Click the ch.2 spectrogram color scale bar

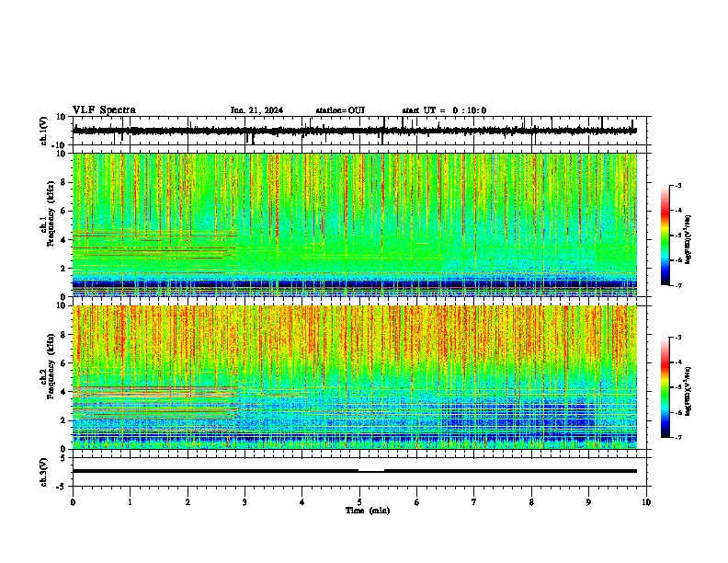[665, 387]
